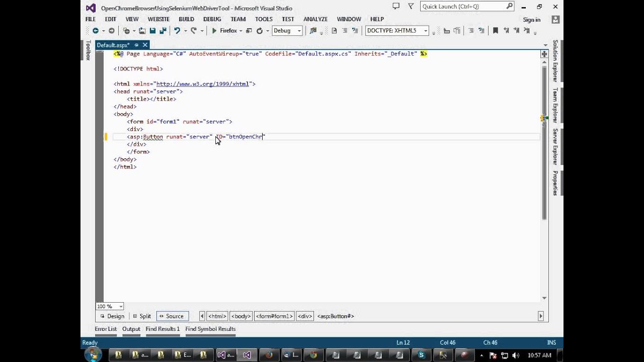Open the Redo history dropdown arrow

pos(202,31)
